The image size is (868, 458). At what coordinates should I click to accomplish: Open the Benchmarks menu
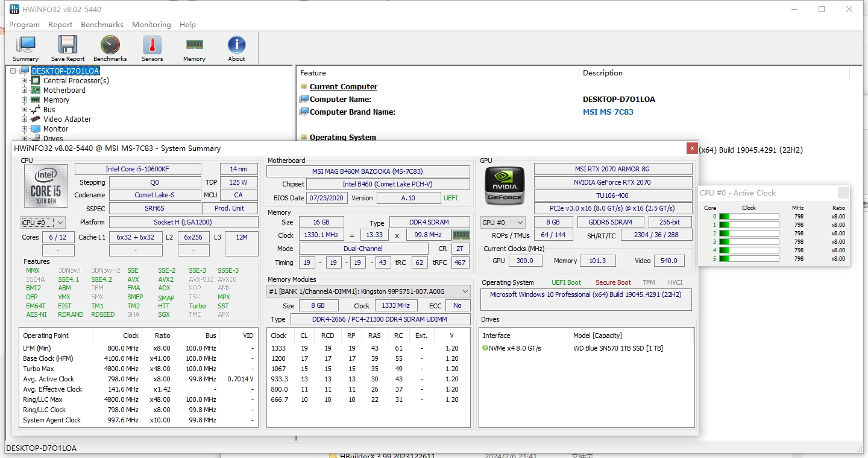pos(102,25)
